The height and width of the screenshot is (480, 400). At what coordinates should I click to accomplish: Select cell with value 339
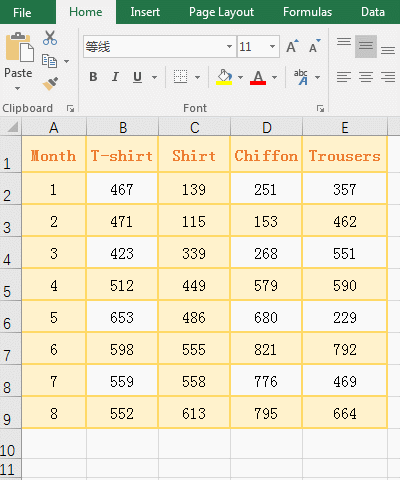(x=194, y=253)
